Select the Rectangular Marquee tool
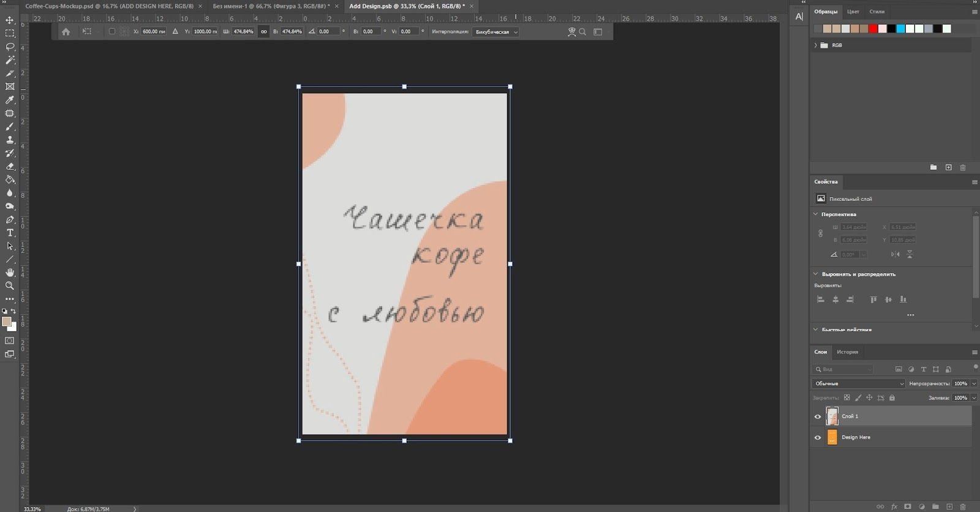 (x=10, y=33)
